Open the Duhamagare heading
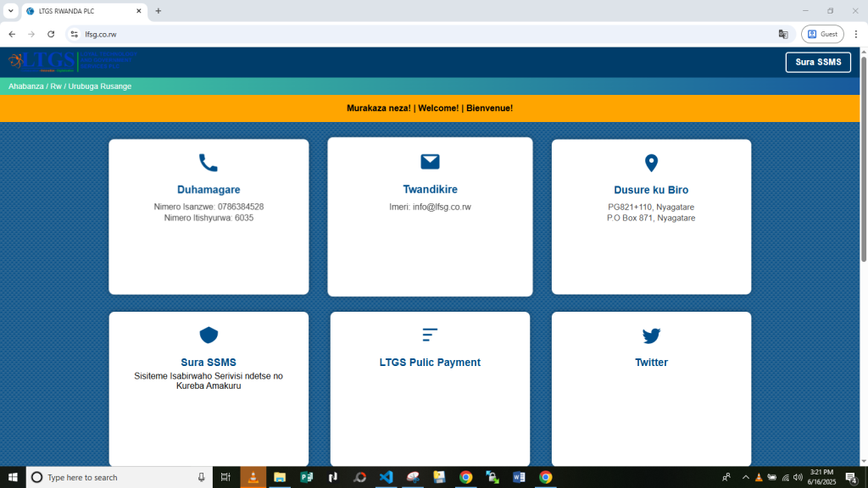The image size is (868, 488). click(x=209, y=190)
